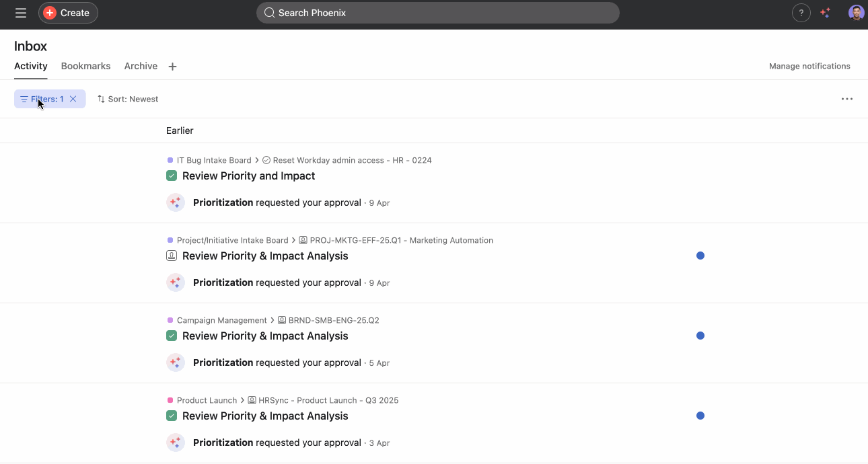Click the purple Campaign Management color dot
This screenshot has height=464, width=868.
(x=170, y=320)
